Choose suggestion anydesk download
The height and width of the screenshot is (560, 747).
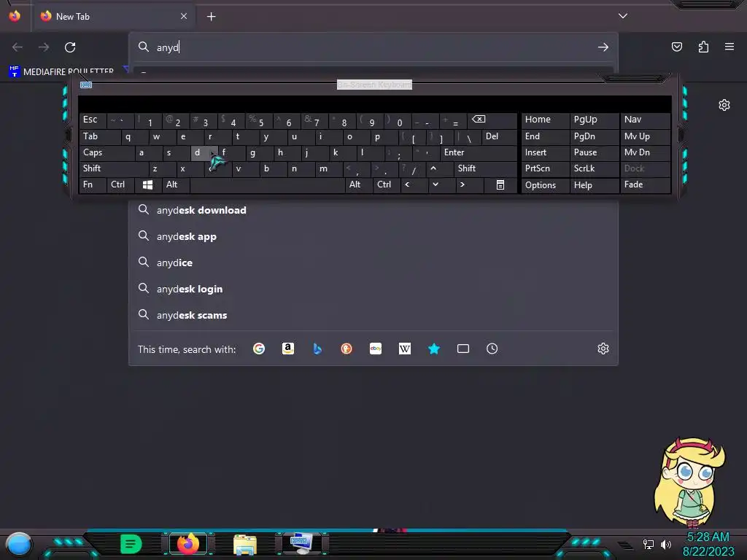(x=373, y=210)
